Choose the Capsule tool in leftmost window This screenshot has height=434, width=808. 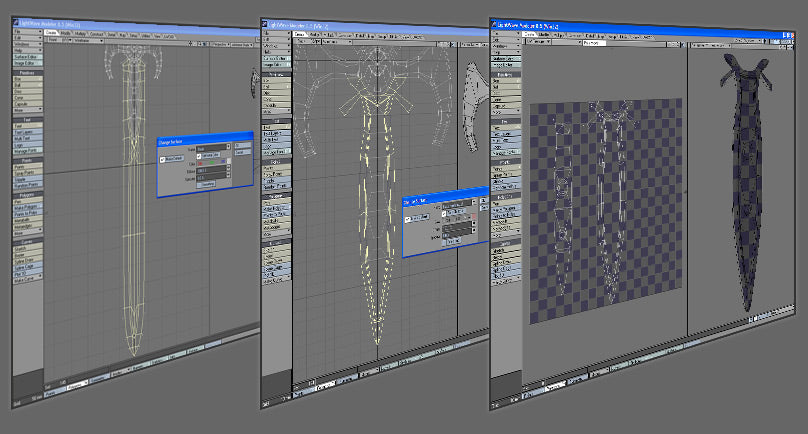[x=27, y=103]
